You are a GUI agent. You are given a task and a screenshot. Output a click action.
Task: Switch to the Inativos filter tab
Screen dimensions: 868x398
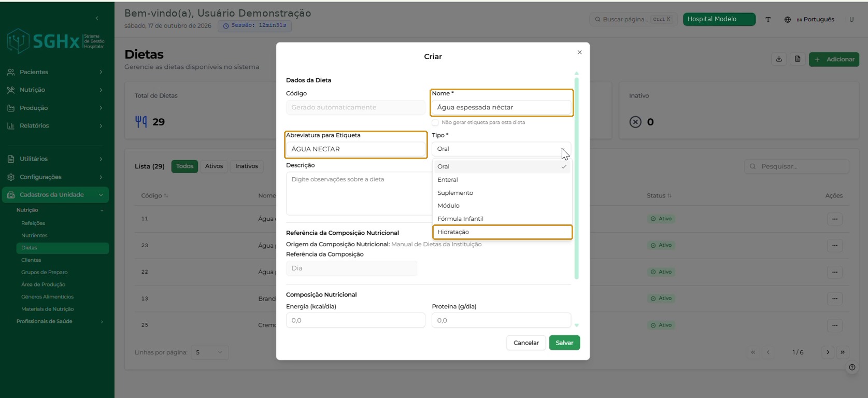click(247, 166)
